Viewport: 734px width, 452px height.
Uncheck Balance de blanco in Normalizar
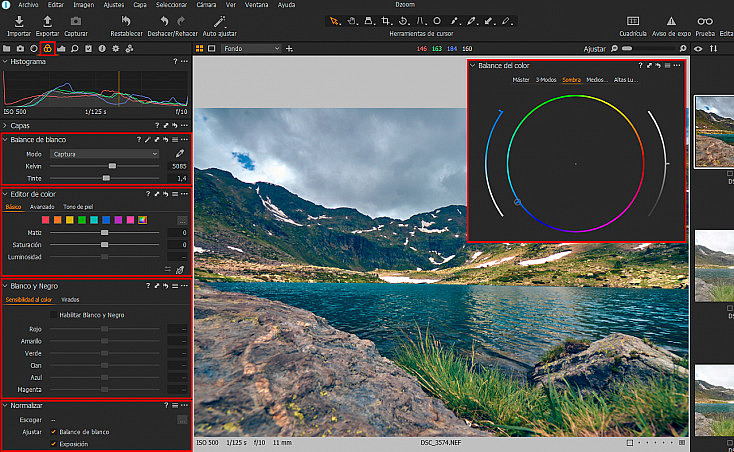[x=53, y=431]
